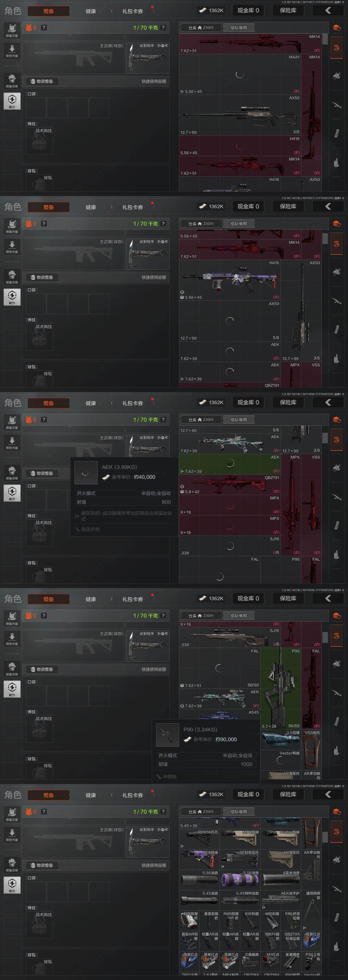Select the RPK16托芯 stock item

tap(200, 838)
